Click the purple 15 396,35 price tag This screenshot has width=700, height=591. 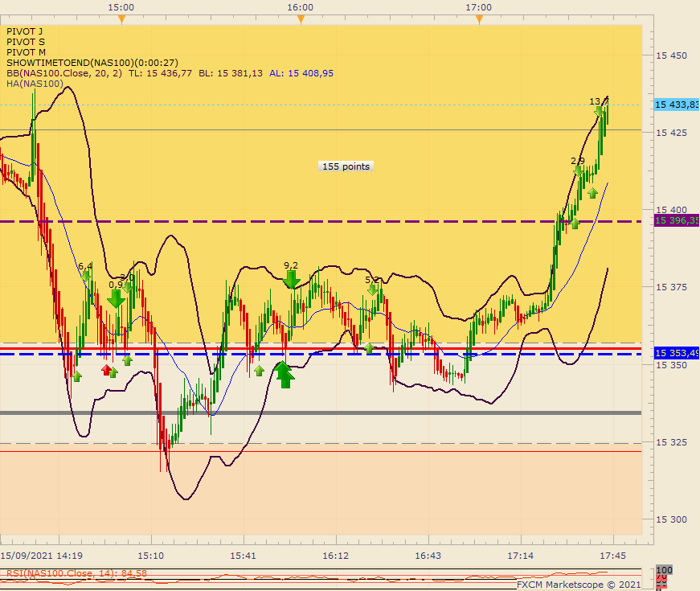677,220
